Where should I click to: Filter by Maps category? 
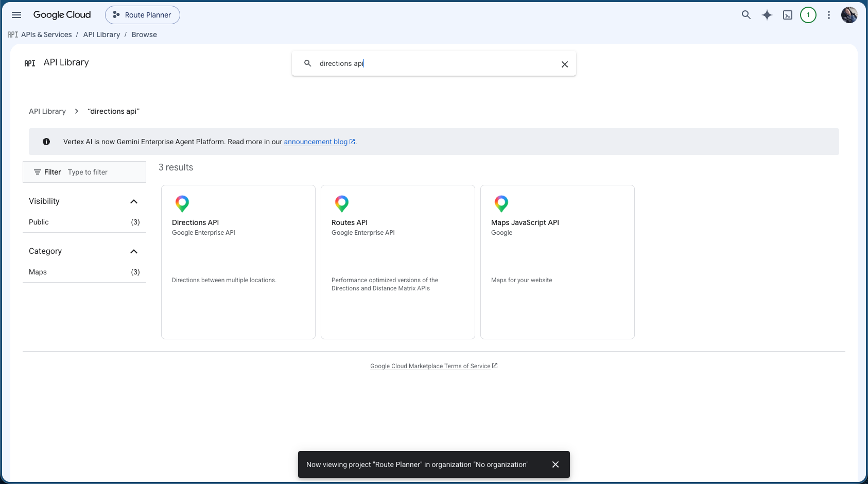point(84,272)
